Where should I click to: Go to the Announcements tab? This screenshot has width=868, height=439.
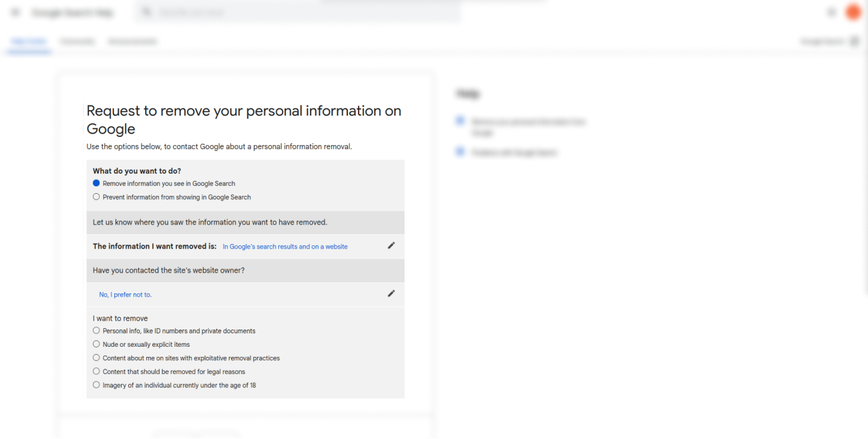click(x=133, y=41)
